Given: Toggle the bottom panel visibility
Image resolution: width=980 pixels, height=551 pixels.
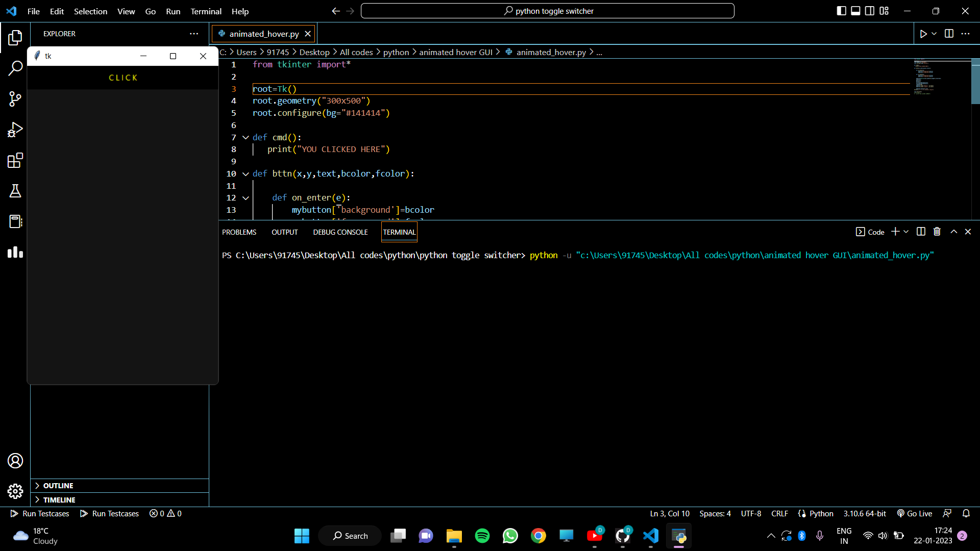Looking at the screenshot, I should click(855, 10).
